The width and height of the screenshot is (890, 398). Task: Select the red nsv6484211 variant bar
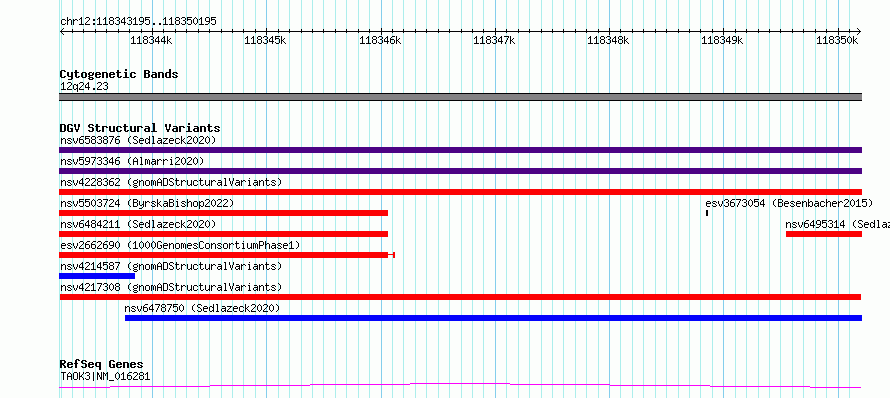tap(224, 234)
